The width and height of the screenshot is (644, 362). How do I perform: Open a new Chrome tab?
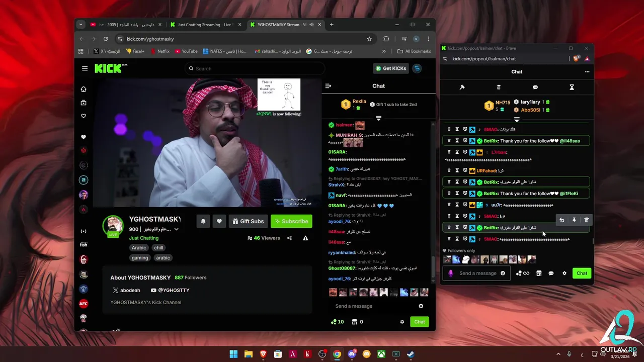[332, 24]
